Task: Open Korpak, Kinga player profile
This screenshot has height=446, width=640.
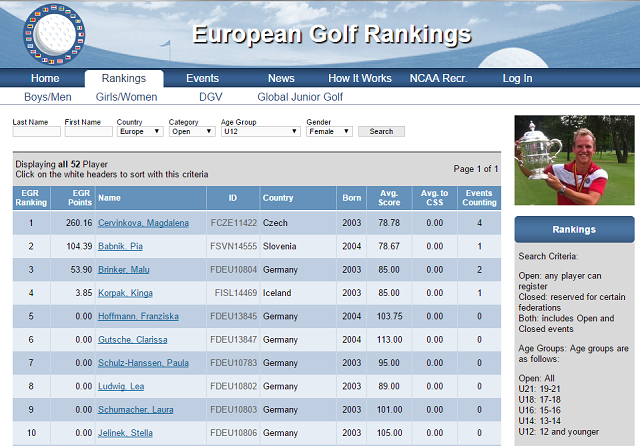Action: (125, 293)
